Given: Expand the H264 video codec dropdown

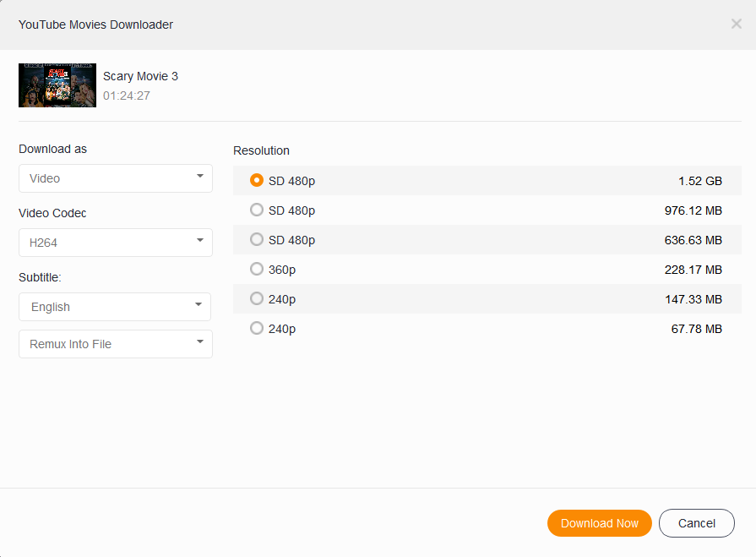Looking at the screenshot, I should (116, 243).
